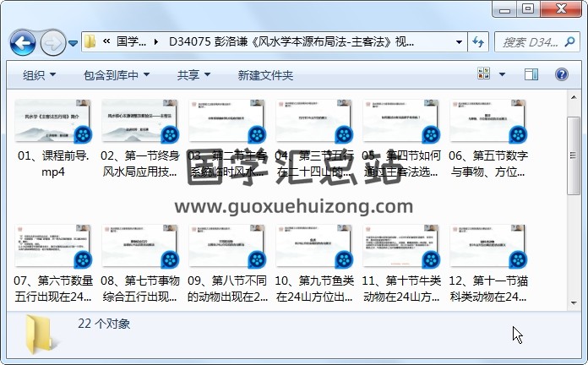
Task: Open the 共享 dropdown menu
Action: click(x=193, y=75)
